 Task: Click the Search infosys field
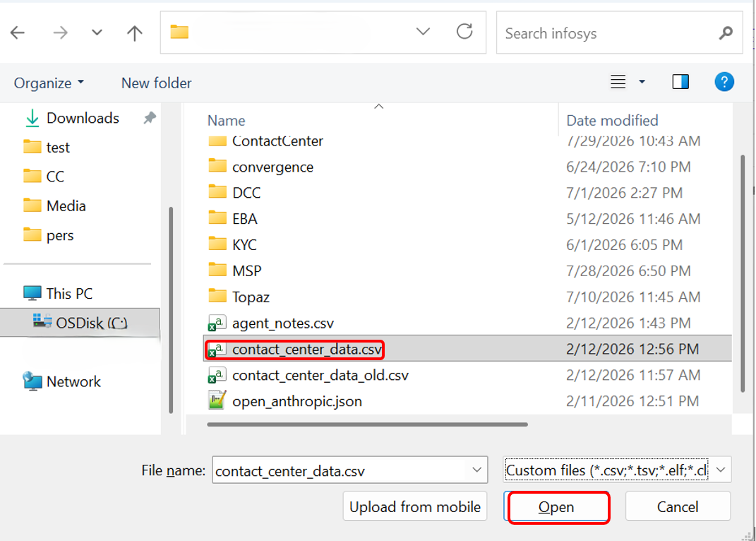pyautogui.click(x=619, y=32)
